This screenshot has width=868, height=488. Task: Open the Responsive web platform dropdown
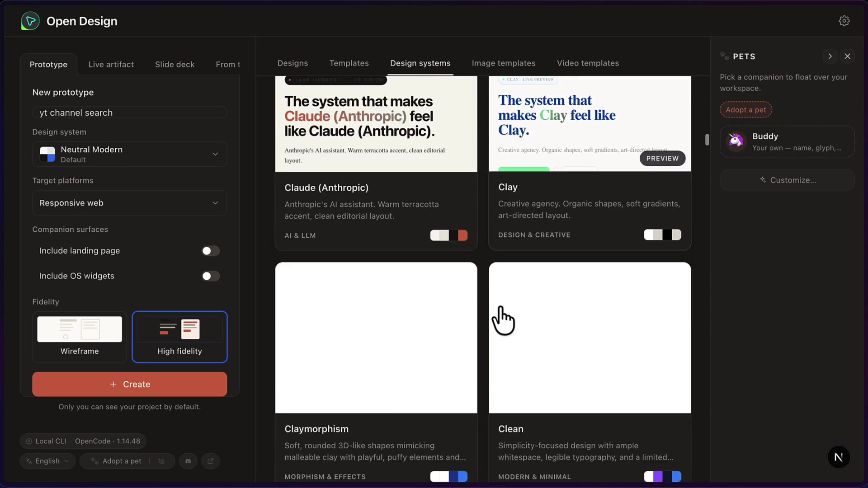pyautogui.click(x=130, y=203)
